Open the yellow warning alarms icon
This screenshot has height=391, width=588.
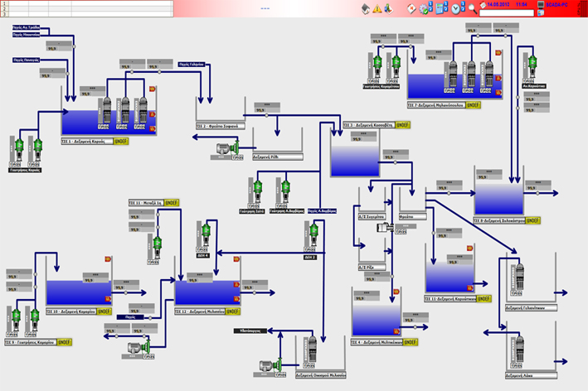click(377, 8)
